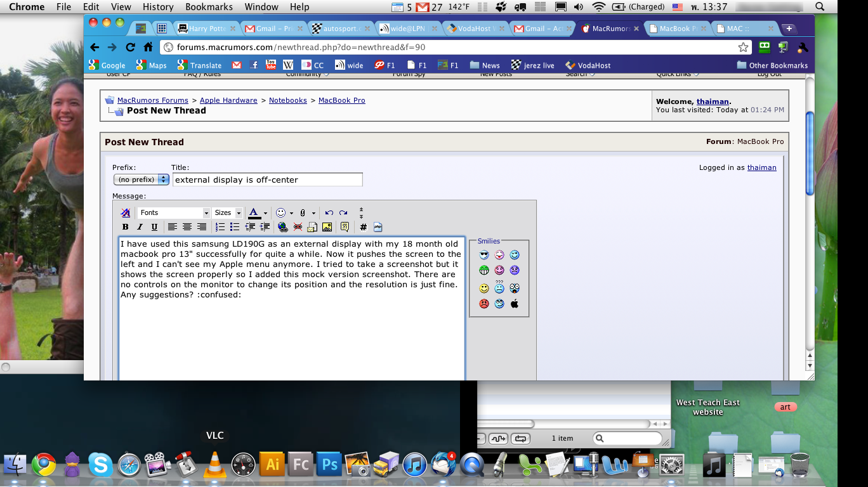Decrease editor size with down arrow
Image resolution: width=868 pixels, height=487 pixels.
[x=361, y=216]
